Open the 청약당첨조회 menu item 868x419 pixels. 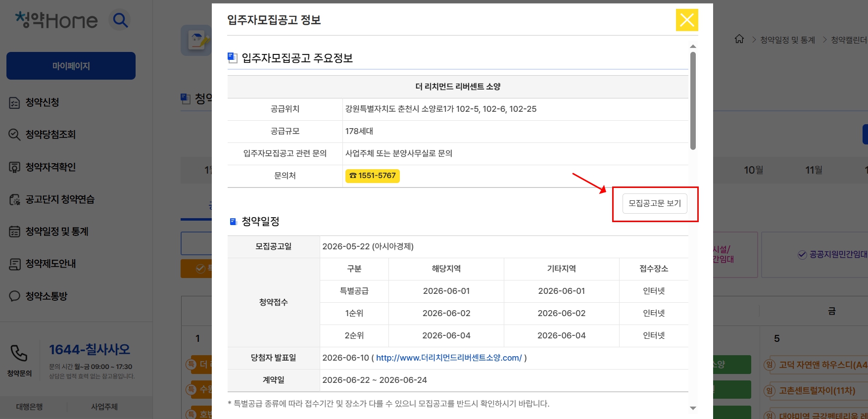(x=50, y=135)
